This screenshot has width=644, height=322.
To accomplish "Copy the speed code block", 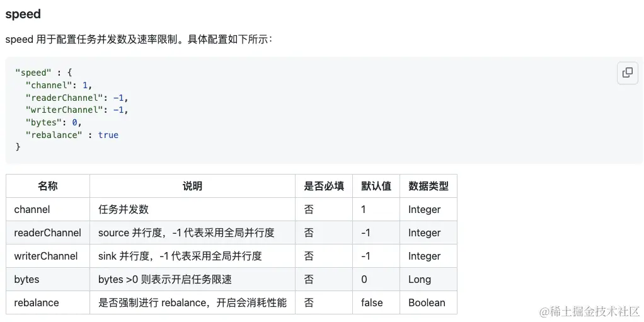I will 627,73.
